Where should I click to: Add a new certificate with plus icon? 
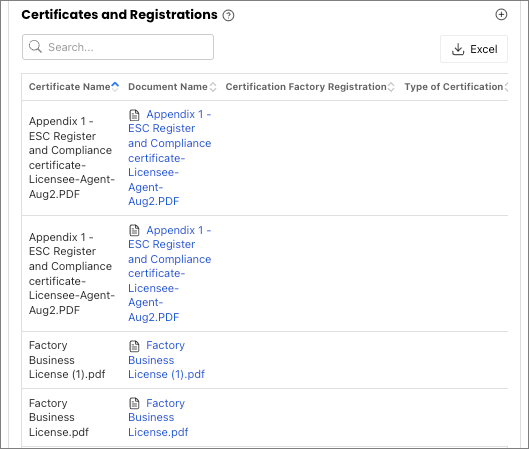coord(501,15)
